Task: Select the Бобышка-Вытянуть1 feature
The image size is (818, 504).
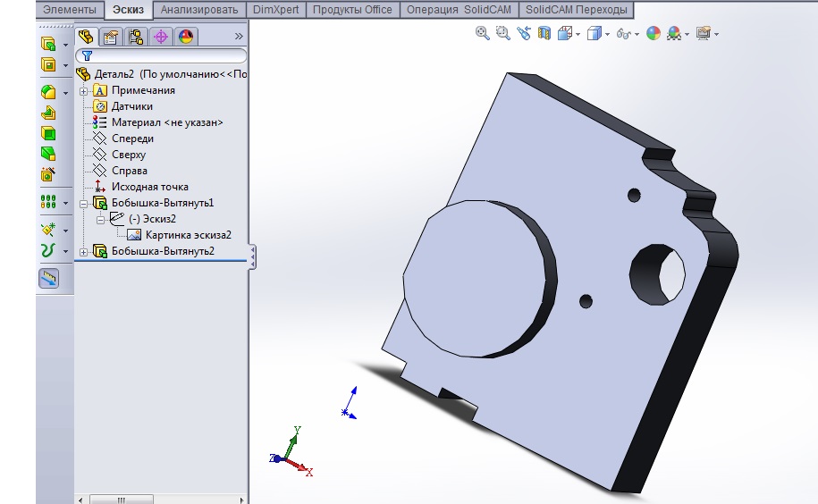Action: [x=162, y=203]
